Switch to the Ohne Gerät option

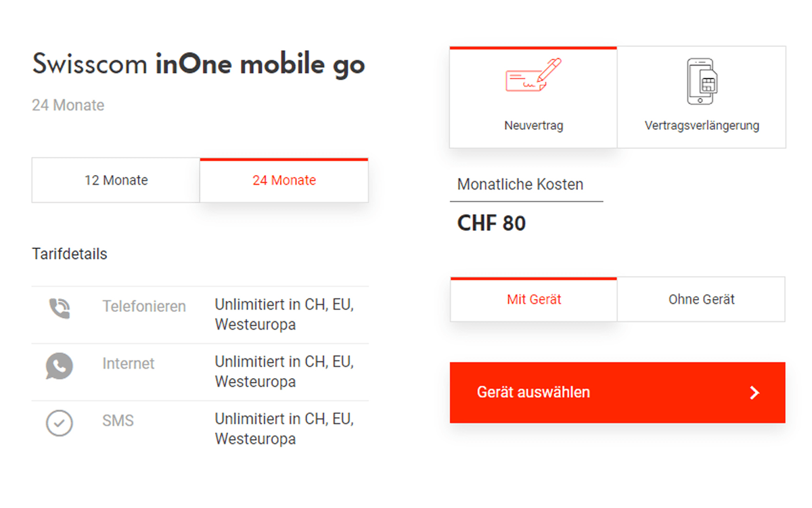tap(701, 300)
